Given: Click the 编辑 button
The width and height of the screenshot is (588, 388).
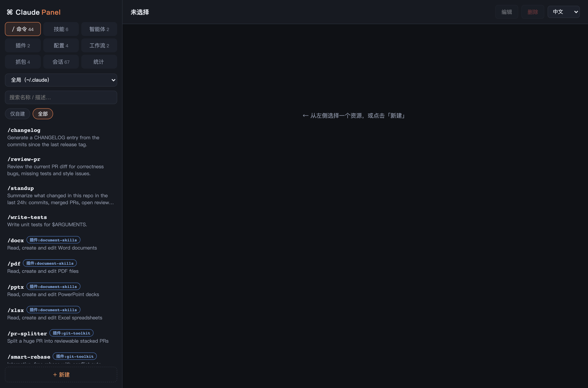Looking at the screenshot, I should (507, 12).
